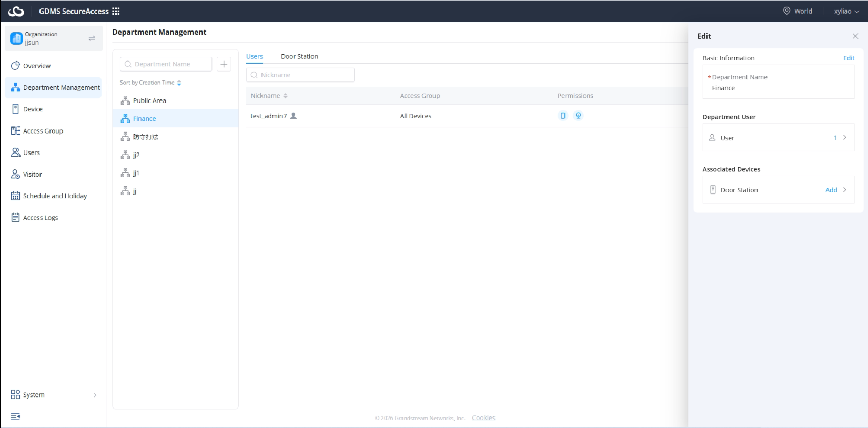This screenshot has height=428, width=868.
Task: Switch to the Door Station tab
Action: point(299,56)
